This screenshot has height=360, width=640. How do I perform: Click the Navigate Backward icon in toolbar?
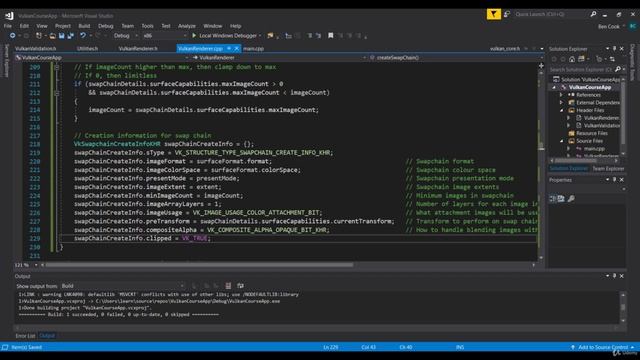click(x=13, y=36)
